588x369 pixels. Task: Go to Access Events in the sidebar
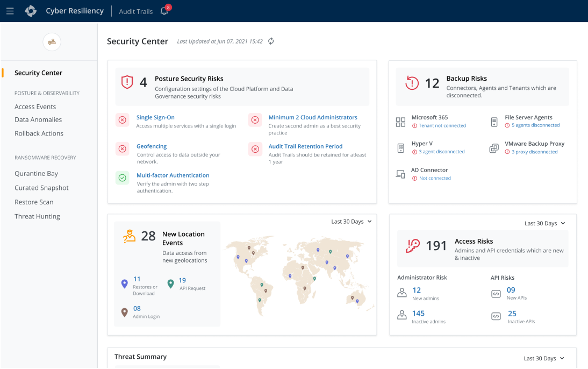click(x=35, y=107)
